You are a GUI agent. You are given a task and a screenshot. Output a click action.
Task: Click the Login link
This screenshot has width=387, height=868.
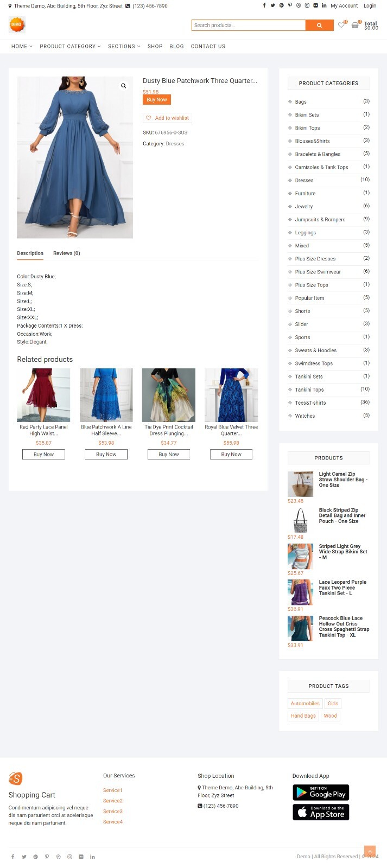(370, 5)
